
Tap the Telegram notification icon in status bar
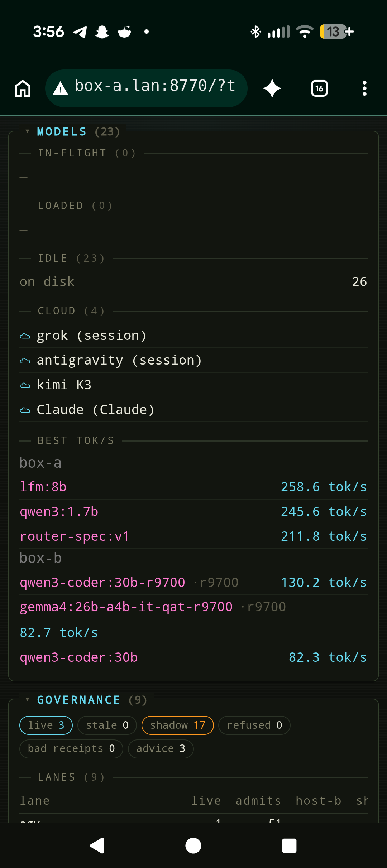tap(80, 32)
